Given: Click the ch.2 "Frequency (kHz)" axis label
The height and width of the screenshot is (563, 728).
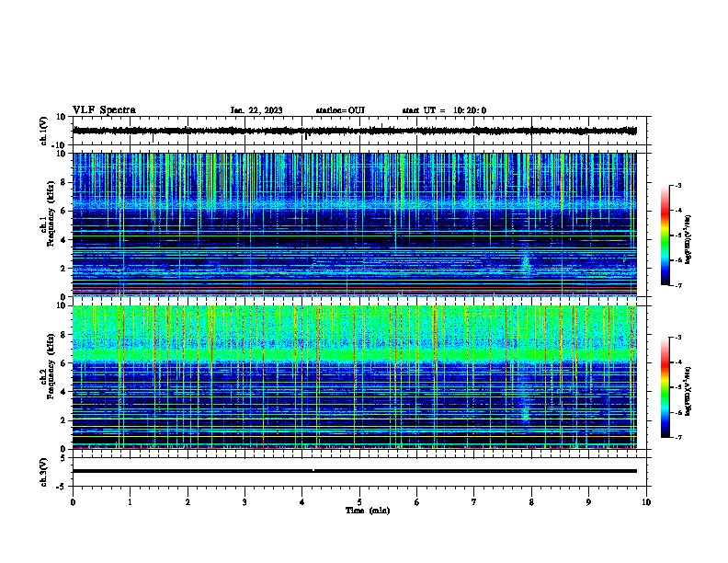Looking at the screenshot, I should click(x=51, y=366).
